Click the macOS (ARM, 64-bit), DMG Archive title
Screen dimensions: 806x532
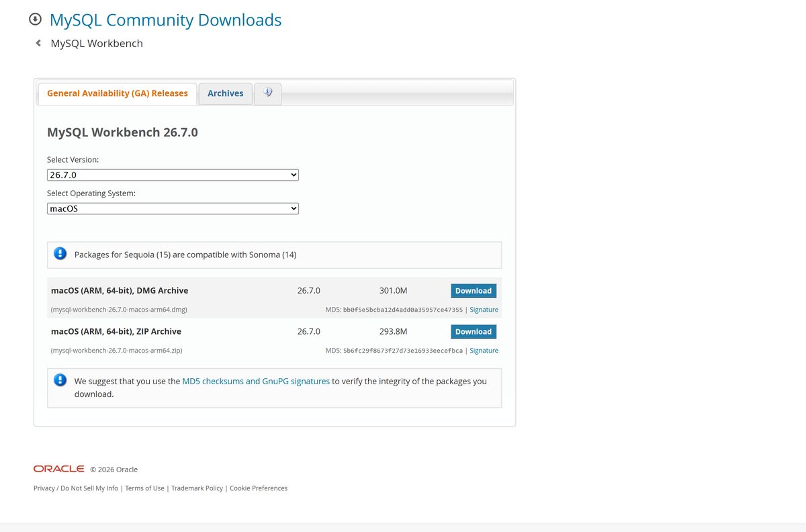[x=120, y=291]
